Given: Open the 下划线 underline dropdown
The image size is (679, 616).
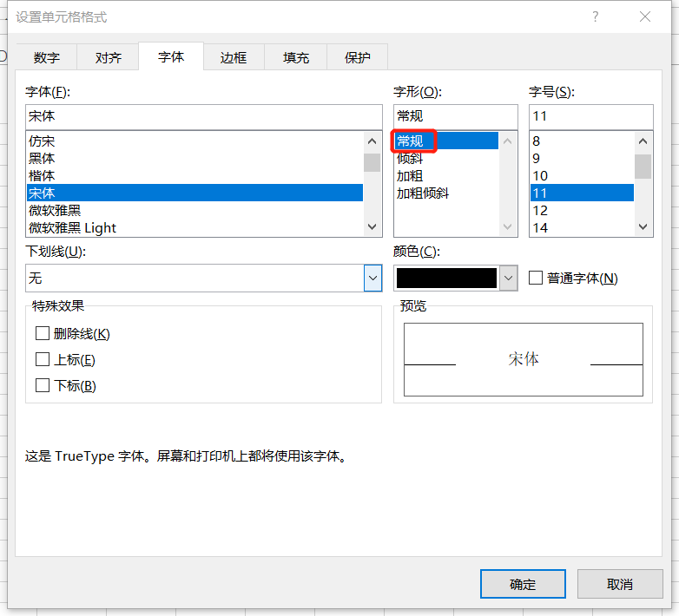Looking at the screenshot, I should tap(372, 279).
